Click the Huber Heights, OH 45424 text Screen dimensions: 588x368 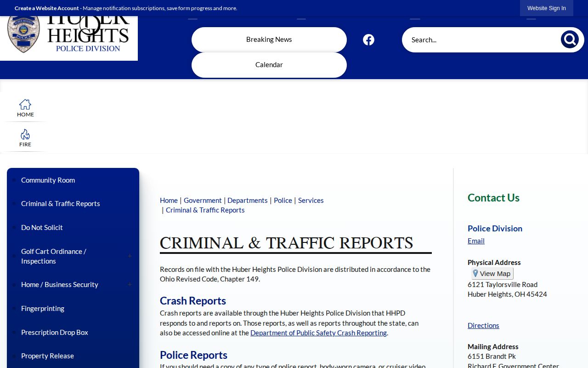[x=507, y=294]
